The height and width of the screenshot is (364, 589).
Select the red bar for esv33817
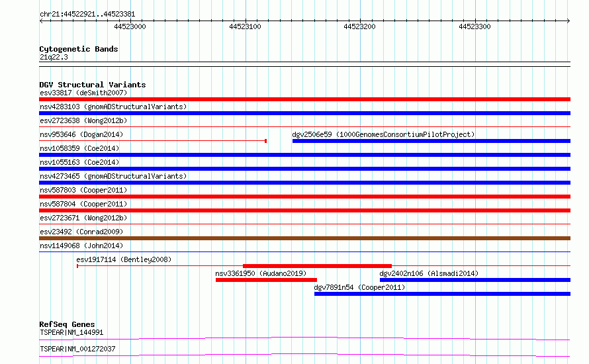point(304,99)
